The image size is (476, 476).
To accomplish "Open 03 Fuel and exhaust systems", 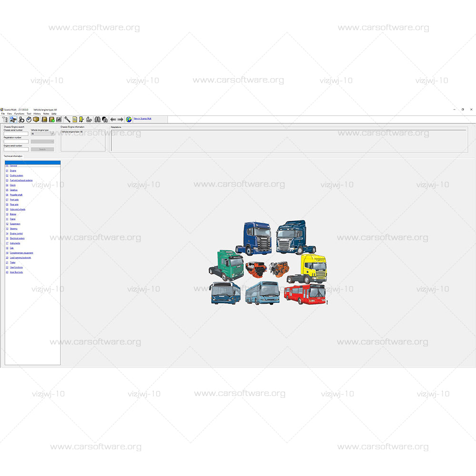I will tap(19, 180).
